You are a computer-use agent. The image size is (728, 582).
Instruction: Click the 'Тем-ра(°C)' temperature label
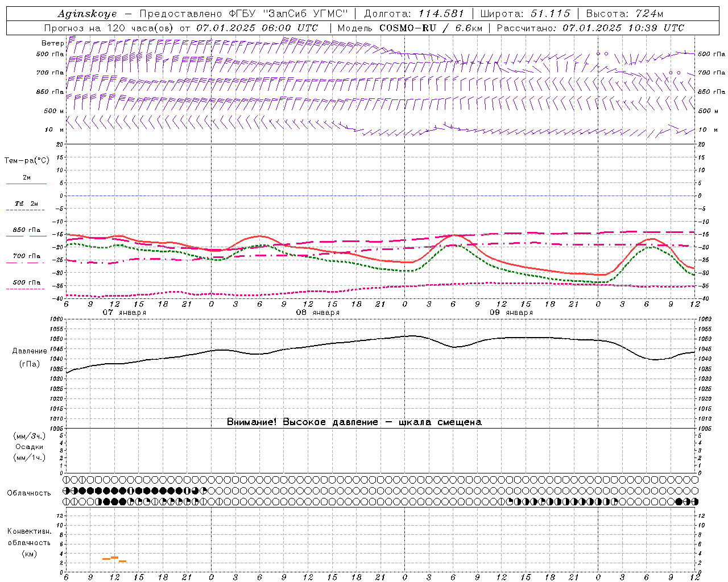(27, 161)
